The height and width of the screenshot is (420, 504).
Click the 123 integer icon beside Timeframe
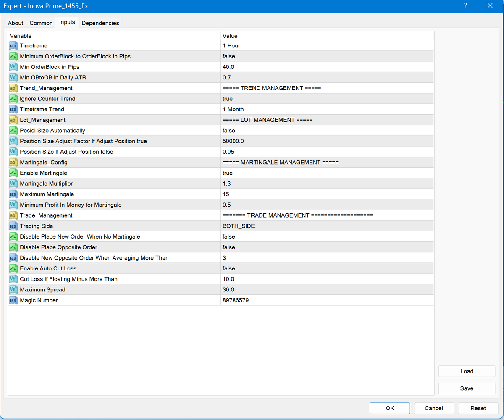(13, 45)
